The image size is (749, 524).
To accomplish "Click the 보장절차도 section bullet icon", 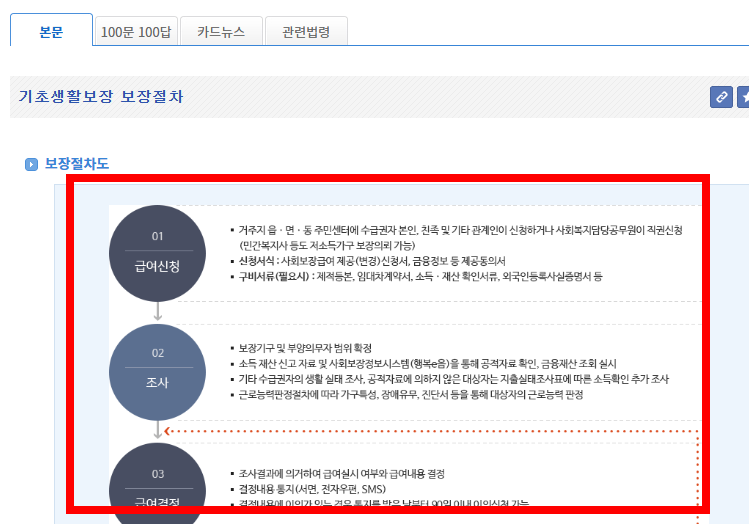I will [32, 164].
